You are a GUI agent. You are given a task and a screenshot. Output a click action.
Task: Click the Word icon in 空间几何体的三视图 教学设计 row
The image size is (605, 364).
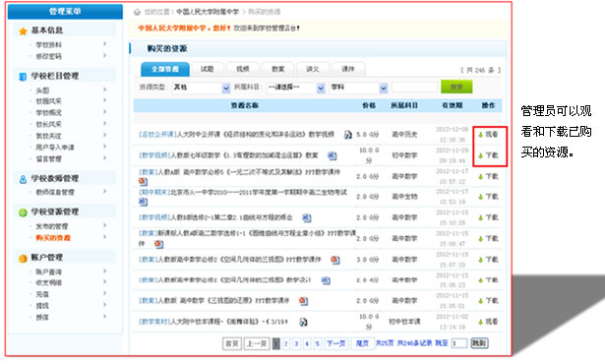tap(326, 280)
